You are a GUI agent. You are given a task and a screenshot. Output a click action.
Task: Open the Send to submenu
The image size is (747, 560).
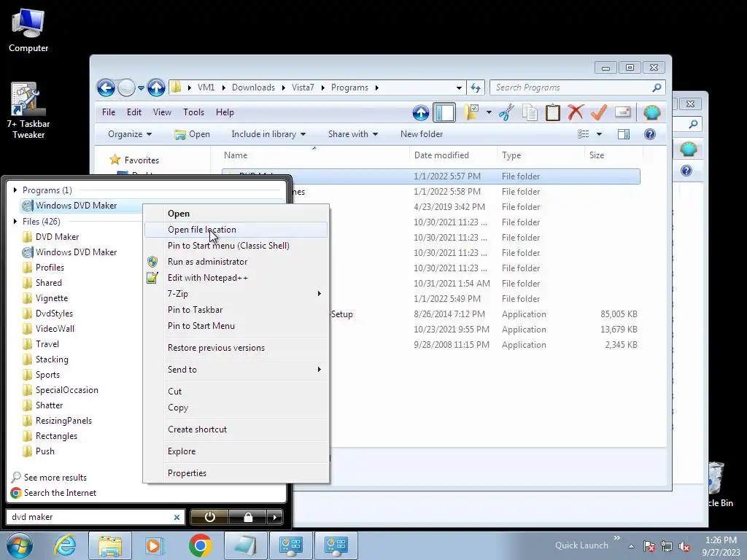tap(236, 370)
